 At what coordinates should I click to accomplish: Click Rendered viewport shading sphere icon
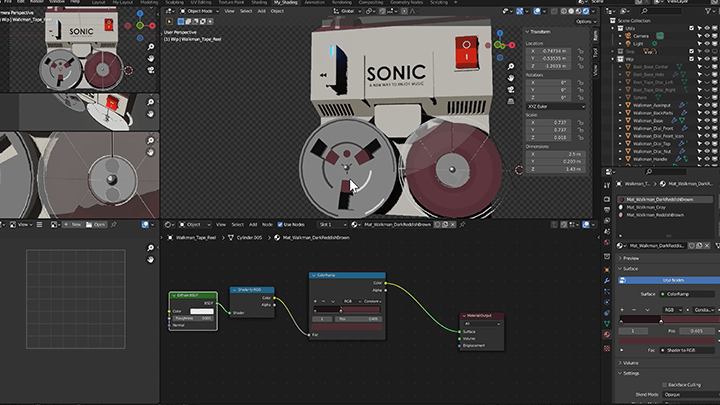pyautogui.click(x=586, y=11)
